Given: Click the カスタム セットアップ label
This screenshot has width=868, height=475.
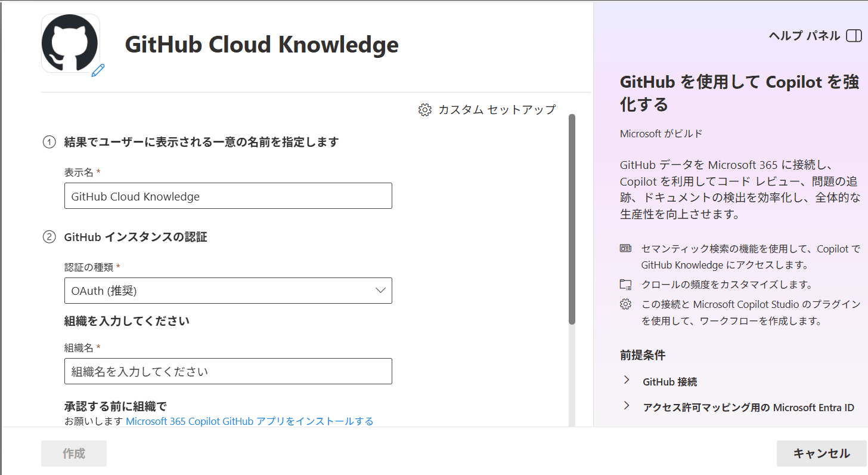Looking at the screenshot, I should (x=497, y=110).
